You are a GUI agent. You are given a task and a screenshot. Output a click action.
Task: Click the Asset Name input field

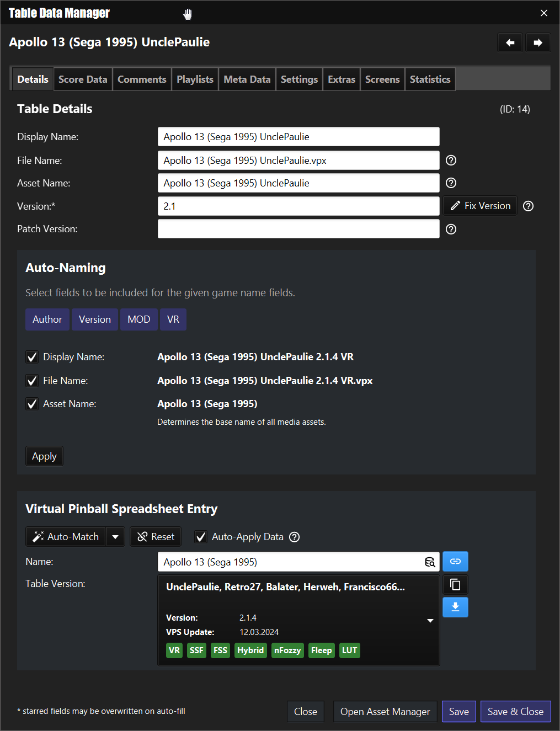point(298,183)
